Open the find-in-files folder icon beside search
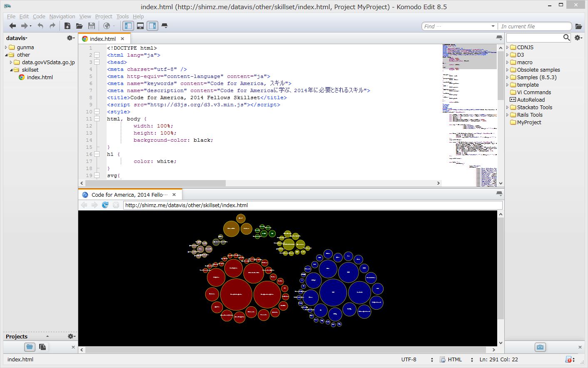Viewport: 588px width, 368px height. (578, 26)
